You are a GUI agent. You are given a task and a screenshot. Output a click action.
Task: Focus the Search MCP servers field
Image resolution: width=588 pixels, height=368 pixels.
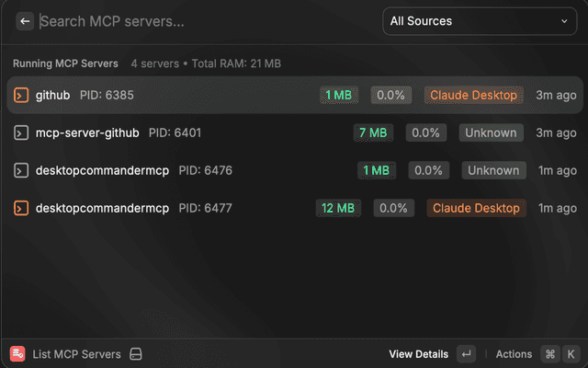point(202,21)
